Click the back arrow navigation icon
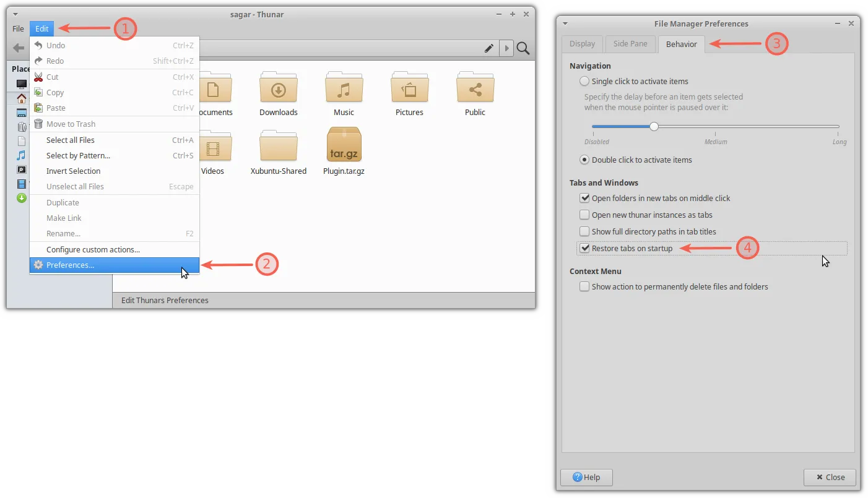Viewport: 868px width, 498px height. [19, 48]
